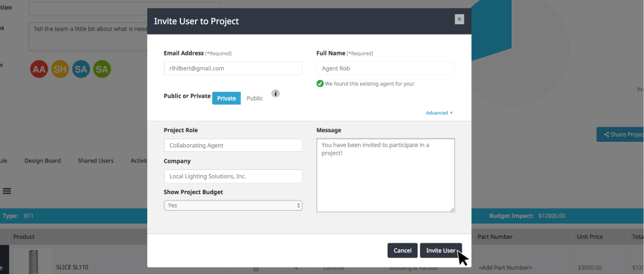This screenshot has width=644, height=274.
Task: Expand the Advanced options section
Action: point(439,113)
